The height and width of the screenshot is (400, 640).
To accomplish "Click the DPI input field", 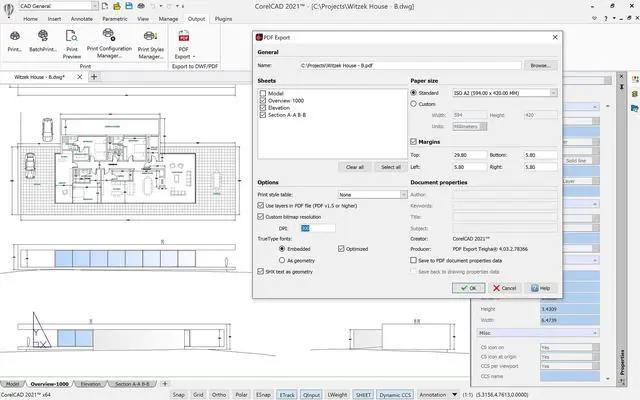I will (318, 228).
